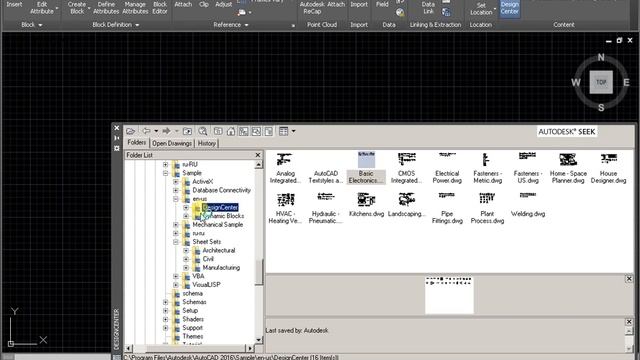640x360 pixels.
Task: Toggle DesignCenter palette auto-hide
Action: click(x=117, y=138)
